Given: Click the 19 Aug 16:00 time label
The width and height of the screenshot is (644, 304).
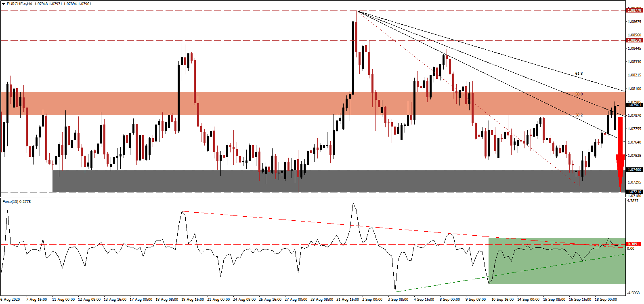Looking at the screenshot, I should pyautogui.click(x=193, y=300).
